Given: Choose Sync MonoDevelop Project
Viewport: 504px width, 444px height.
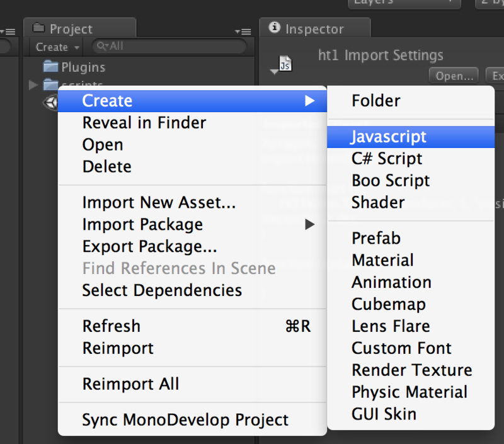Looking at the screenshot, I should 185,420.
